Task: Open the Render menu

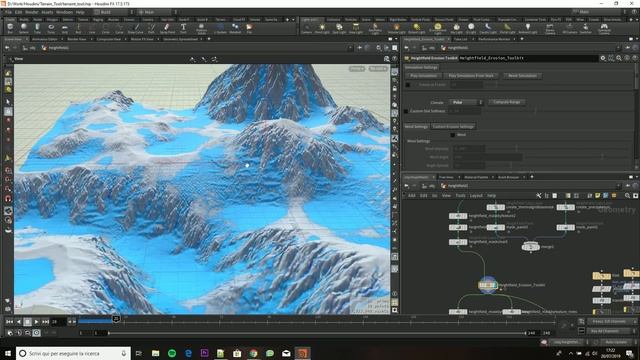Action: (x=31, y=12)
